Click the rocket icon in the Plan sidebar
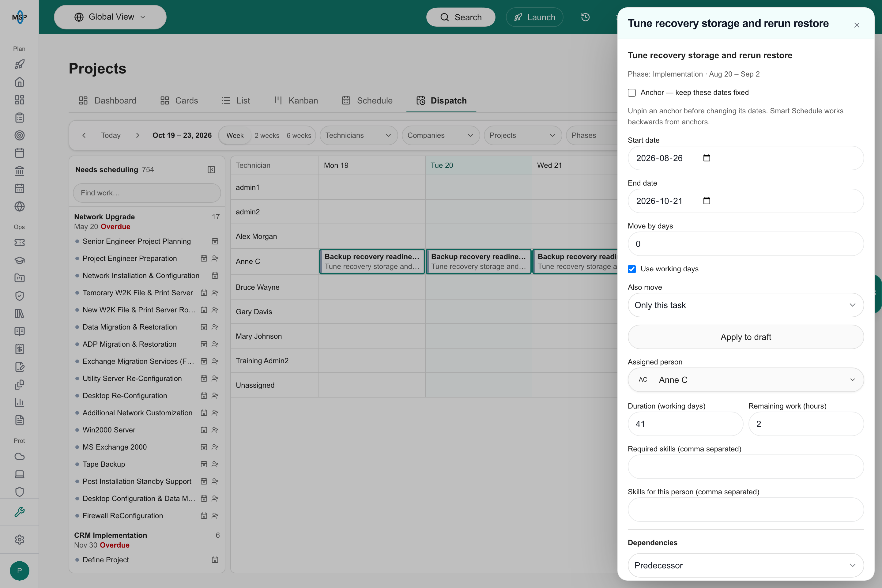Image resolution: width=882 pixels, height=588 pixels. tap(20, 64)
